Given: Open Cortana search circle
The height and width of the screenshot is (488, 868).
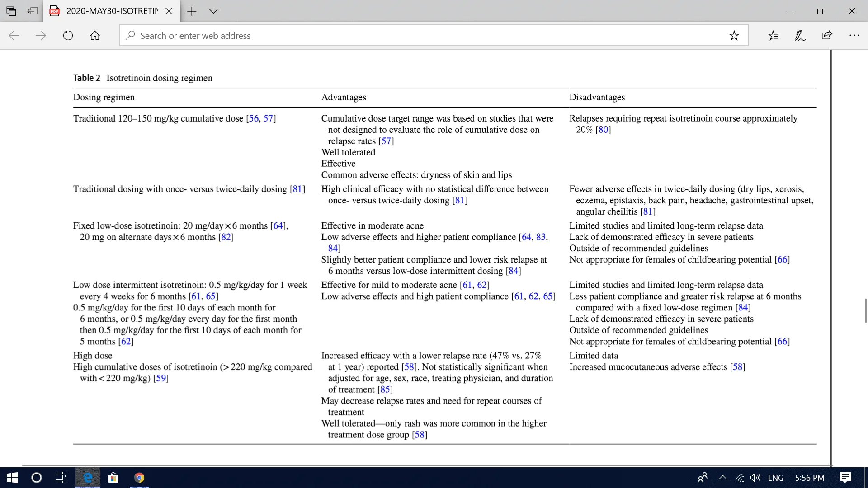Looking at the screenshot, I should click(x=37, y=478).
